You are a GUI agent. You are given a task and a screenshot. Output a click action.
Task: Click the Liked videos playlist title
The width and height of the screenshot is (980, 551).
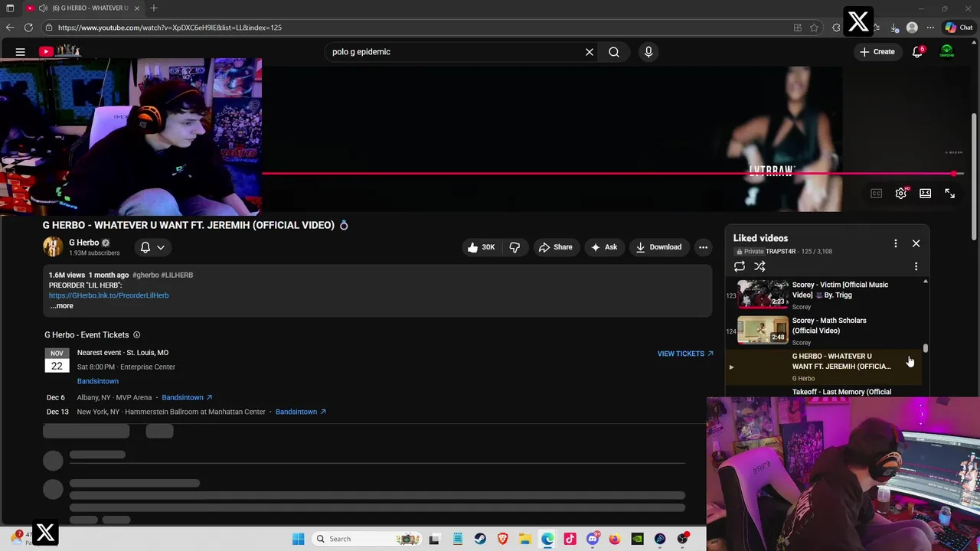pyautogui.click(x=760, y=238)
